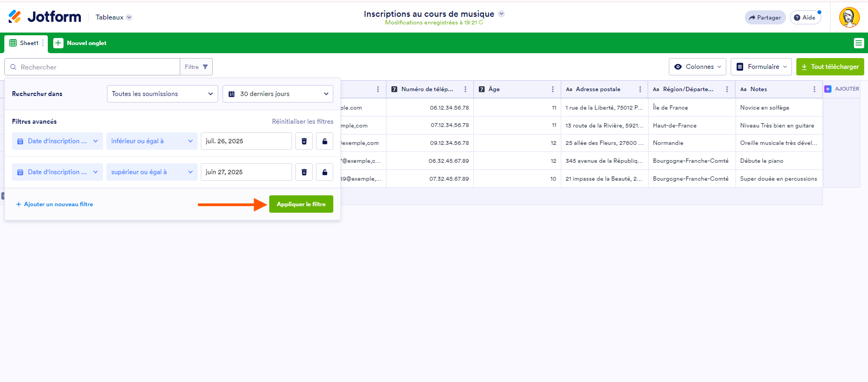Open Sheet1 tab options dots
The height and width of the screenshot is (382, 868).
[43, 43]
